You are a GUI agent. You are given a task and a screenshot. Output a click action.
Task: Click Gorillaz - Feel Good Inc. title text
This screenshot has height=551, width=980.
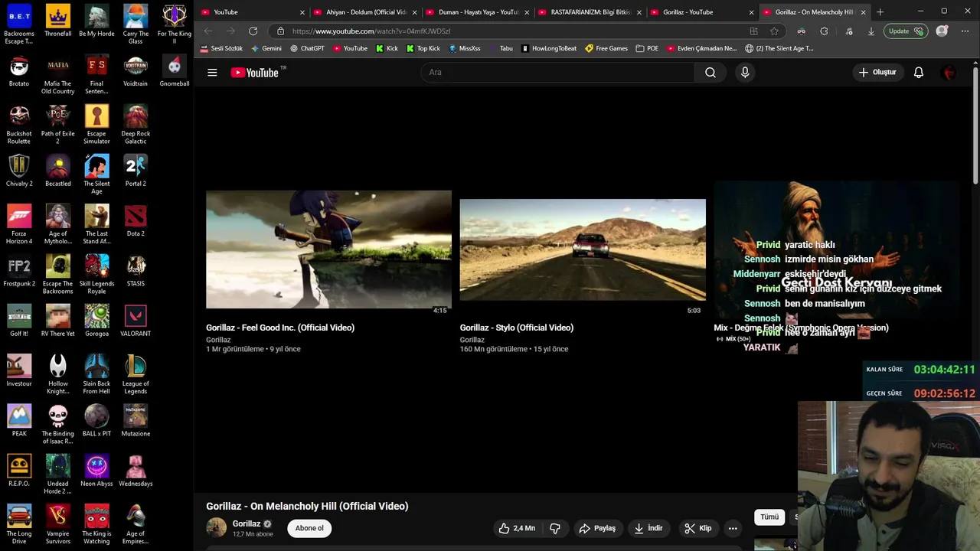280,328
